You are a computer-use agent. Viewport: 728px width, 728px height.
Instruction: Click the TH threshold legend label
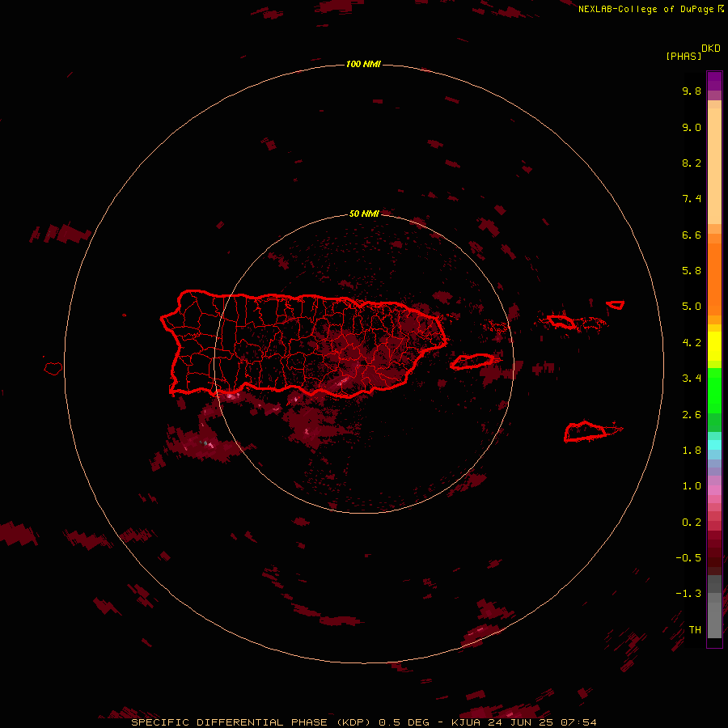(695, 630)
